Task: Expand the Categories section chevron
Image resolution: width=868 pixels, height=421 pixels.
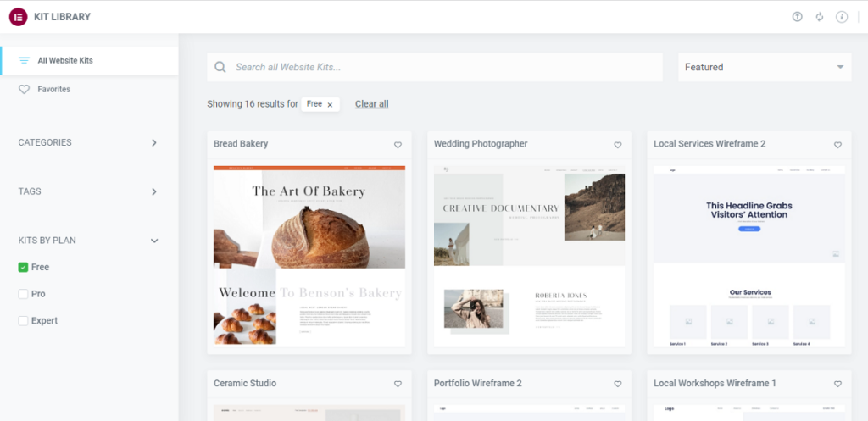Action: tap(154, 142)
